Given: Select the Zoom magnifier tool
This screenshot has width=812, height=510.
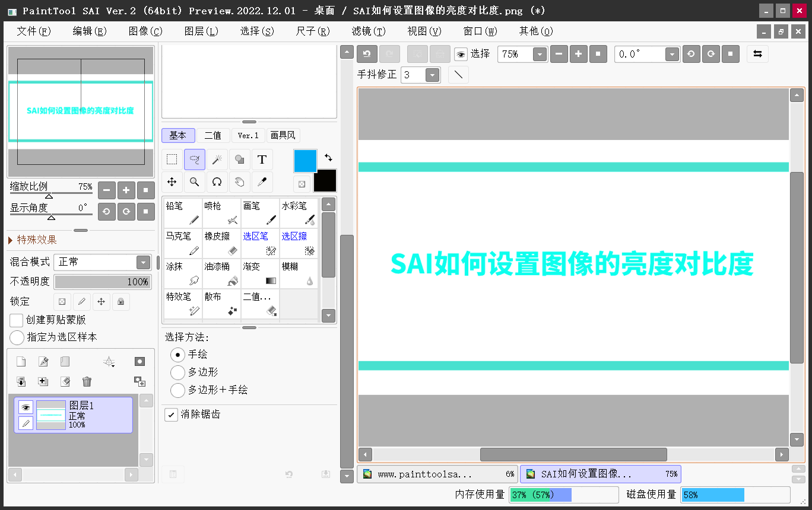Looking at the screenshot, I should (195, 182).
